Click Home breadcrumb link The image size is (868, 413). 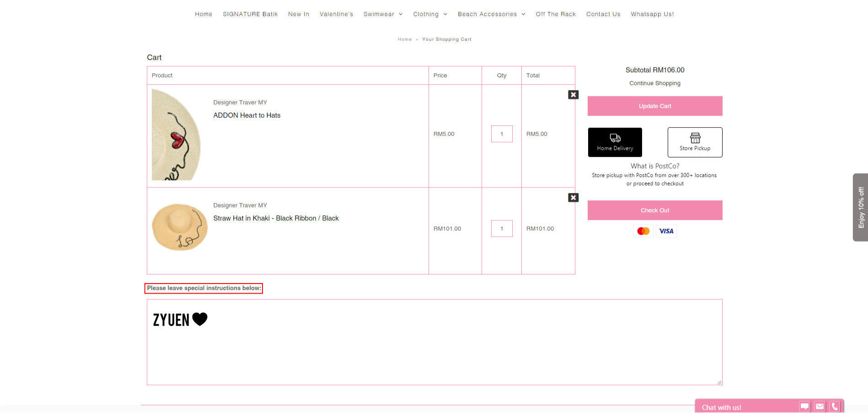point(405,39)
